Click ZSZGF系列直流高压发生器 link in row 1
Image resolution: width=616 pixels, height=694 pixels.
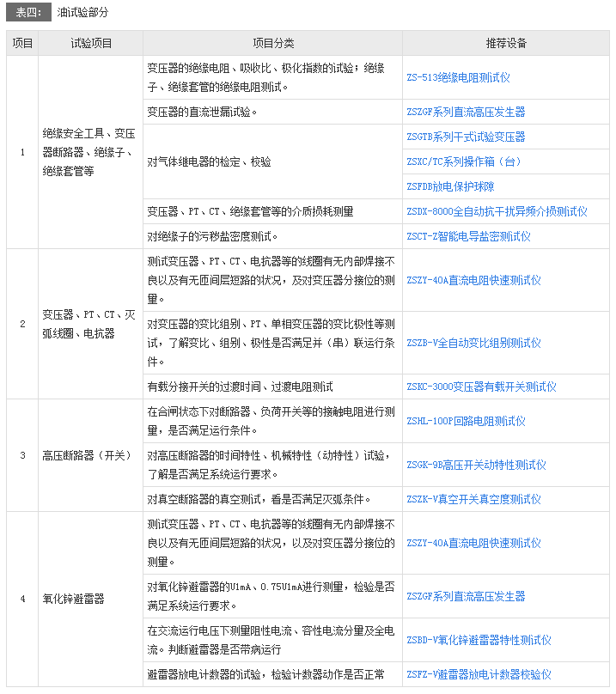pos(465,112)
